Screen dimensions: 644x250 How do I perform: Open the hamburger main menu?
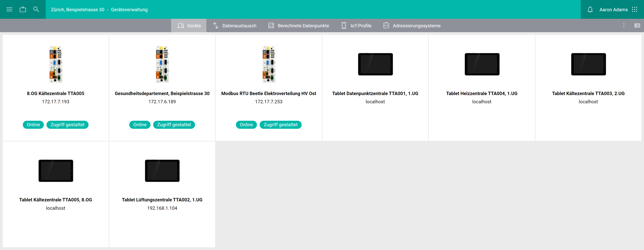coord(9,10)
